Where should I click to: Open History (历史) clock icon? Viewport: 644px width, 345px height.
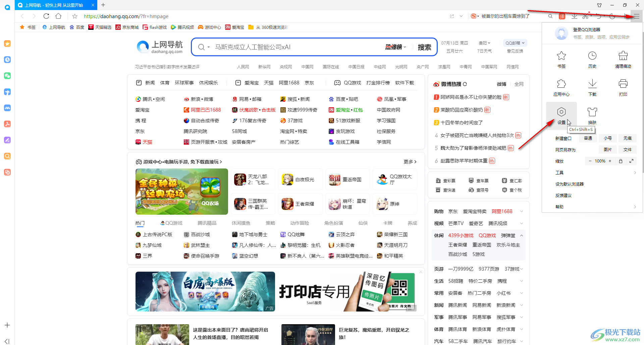coord(592,56)
